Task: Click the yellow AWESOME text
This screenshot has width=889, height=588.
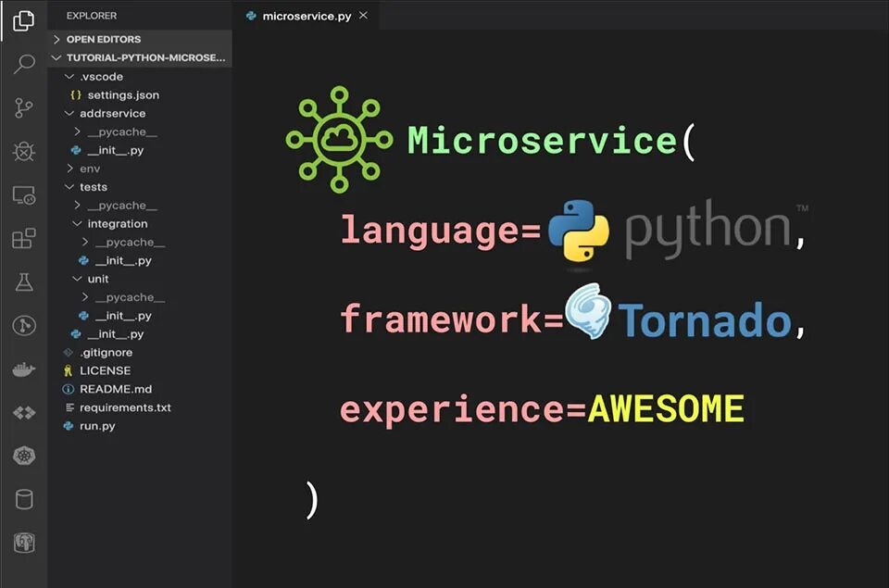Action: [x=666, y=408]
